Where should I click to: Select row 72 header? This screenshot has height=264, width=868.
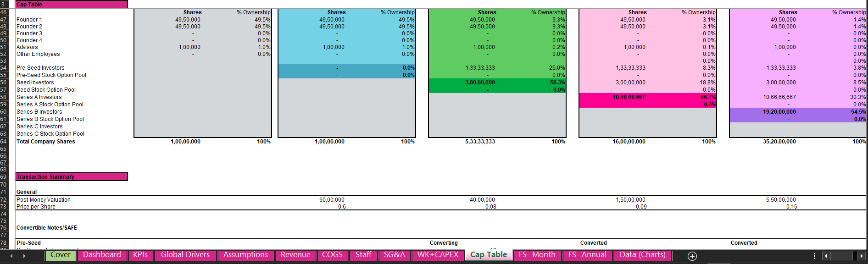click(4, 200)
